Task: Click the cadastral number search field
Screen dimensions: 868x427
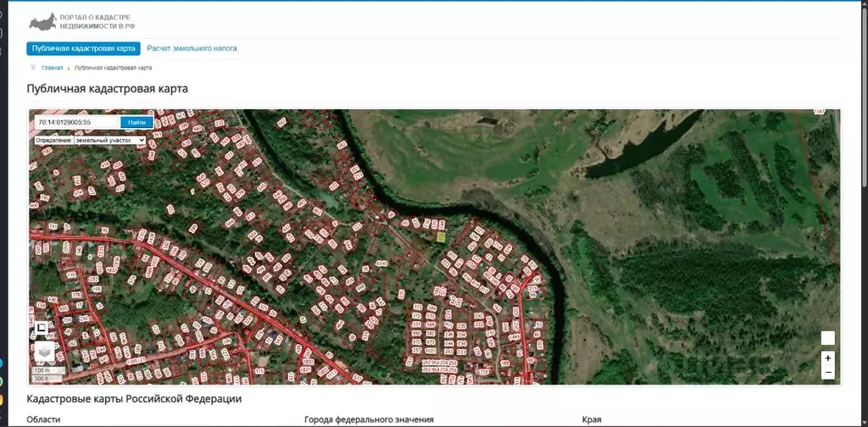Action: click(x=76, y=122)
